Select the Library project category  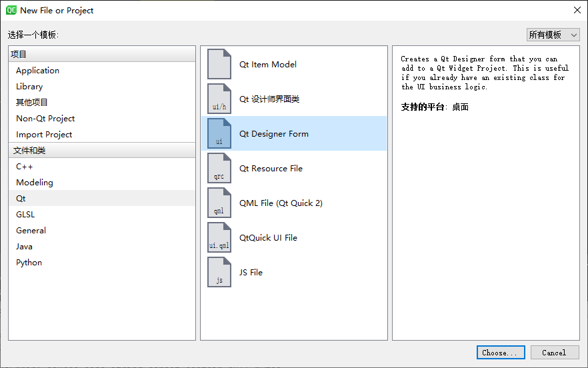pyautogui.click(x=101, y=86)
